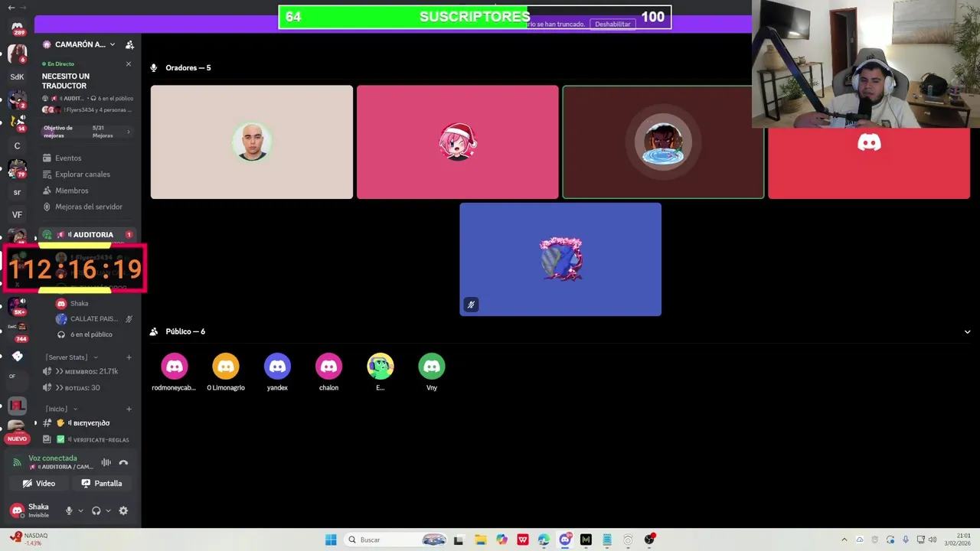Click the Voz conectada connection status
980x551 pixels.
pos(53,458)
